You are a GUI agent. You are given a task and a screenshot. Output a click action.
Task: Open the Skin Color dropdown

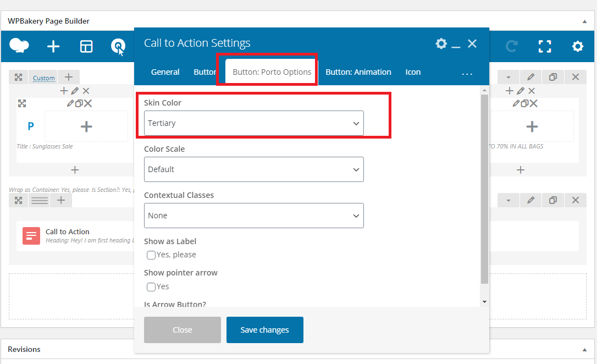coord(253,123)
